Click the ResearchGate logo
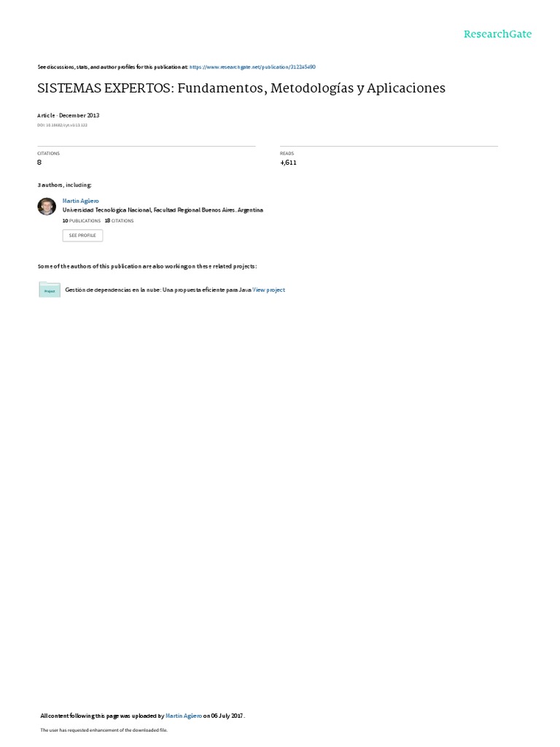Viewport: 560px width, 747px height. pyautogui.click(x=497, y=34)
